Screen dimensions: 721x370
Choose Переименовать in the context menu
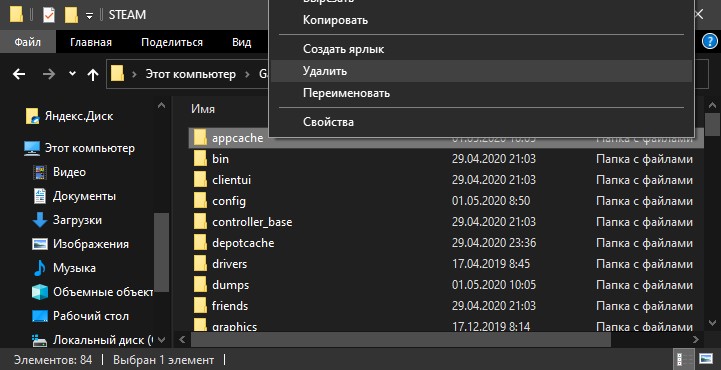pos(481,93)
